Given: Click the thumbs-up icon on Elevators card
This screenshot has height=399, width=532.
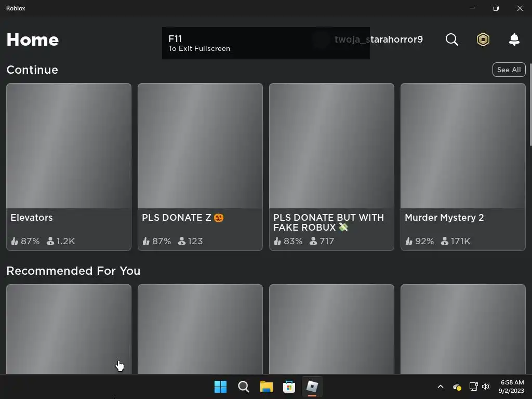Looking at the screenshot, I should click(x=14, y=241).
